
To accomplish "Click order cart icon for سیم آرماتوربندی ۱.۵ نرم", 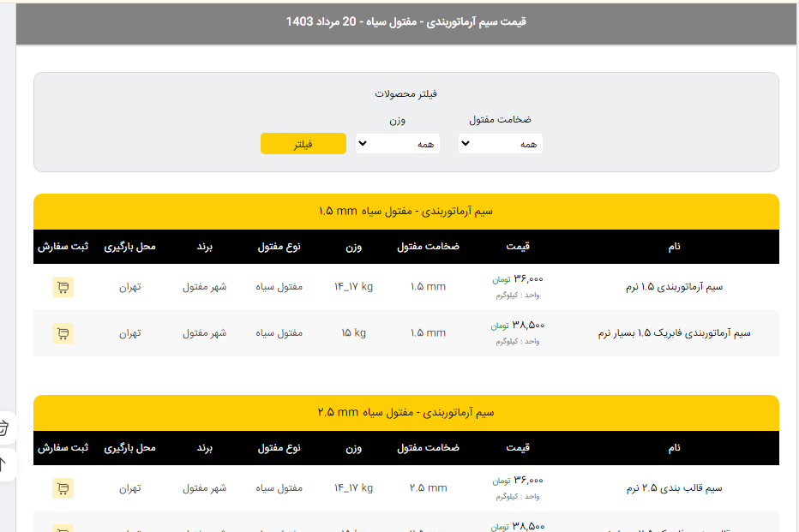I will (63, 287).
